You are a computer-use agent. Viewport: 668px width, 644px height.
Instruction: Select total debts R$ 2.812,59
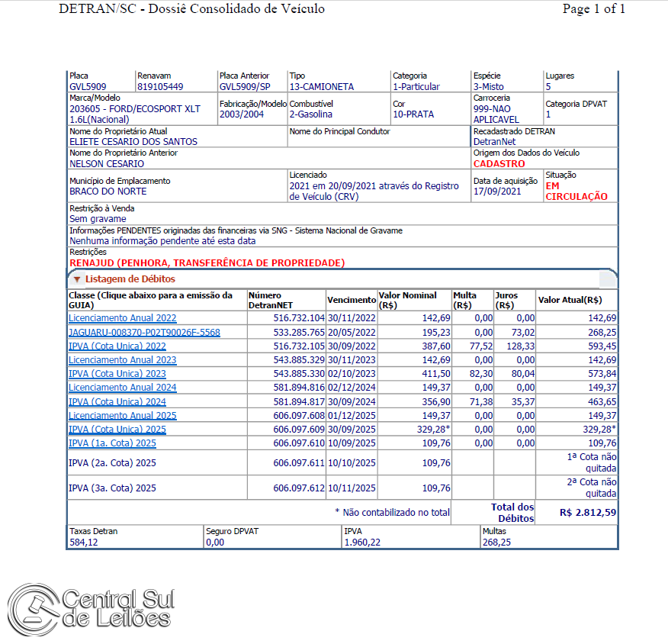tap(588, 512)
